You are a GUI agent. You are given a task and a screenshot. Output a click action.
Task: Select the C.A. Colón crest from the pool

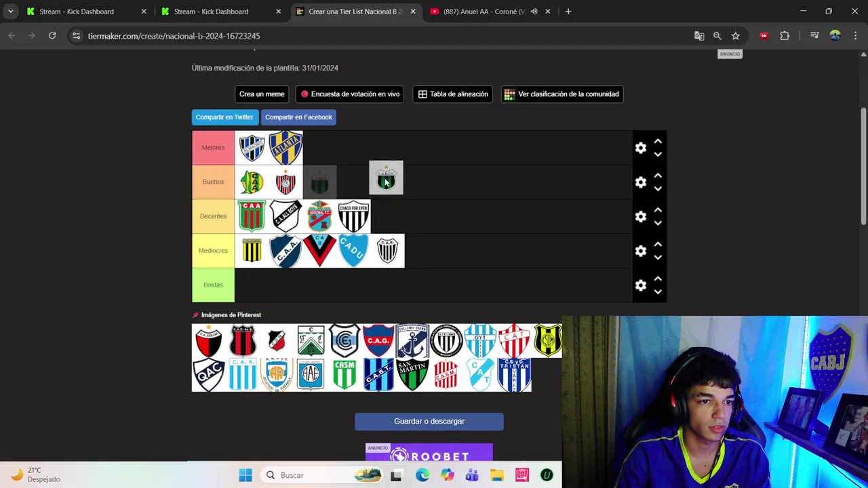point(209,341)
